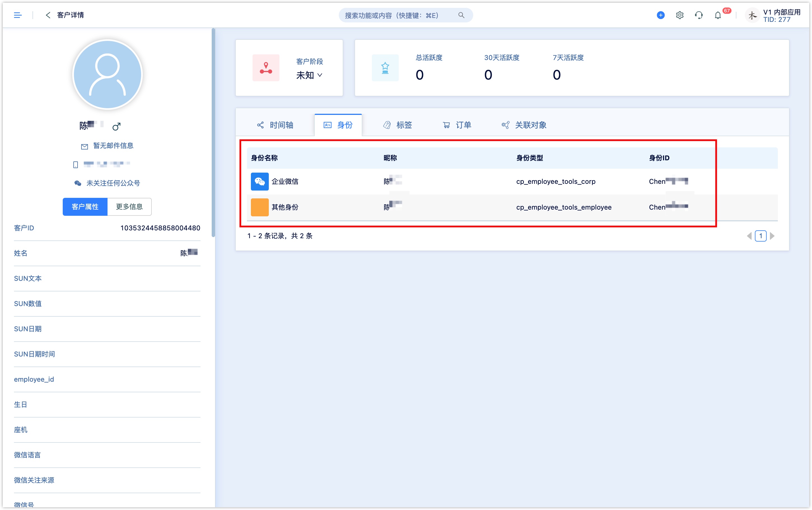The height and width of the screenshot is (510, 812).
Task: Click the 企业微信 blue chat icon
Action: tap(260, 182)
